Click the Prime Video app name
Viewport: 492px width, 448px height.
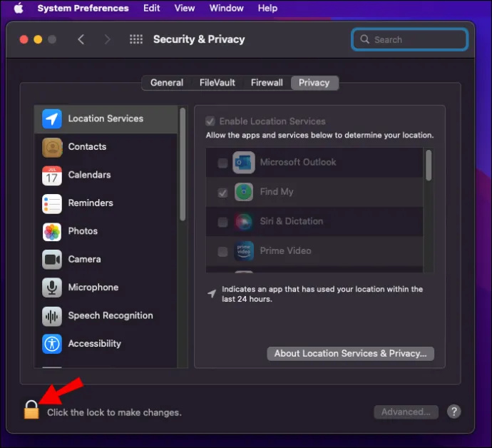[x=285, y=251]
